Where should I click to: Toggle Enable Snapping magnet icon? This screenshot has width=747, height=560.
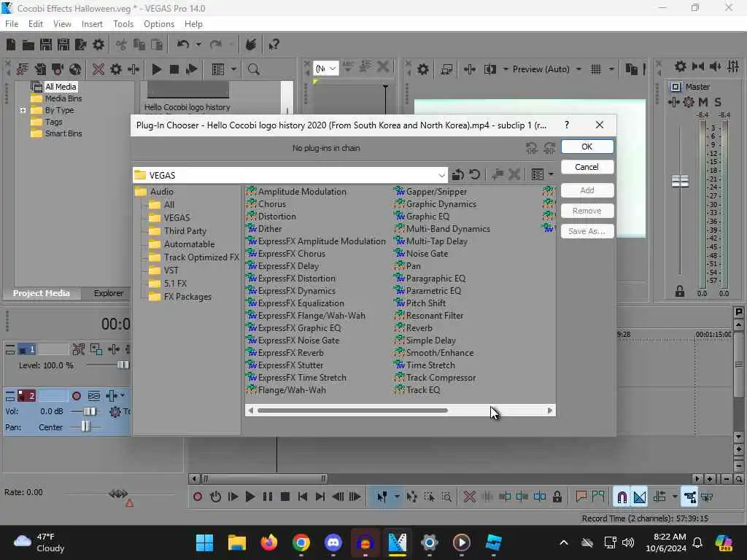coord(622,497)
